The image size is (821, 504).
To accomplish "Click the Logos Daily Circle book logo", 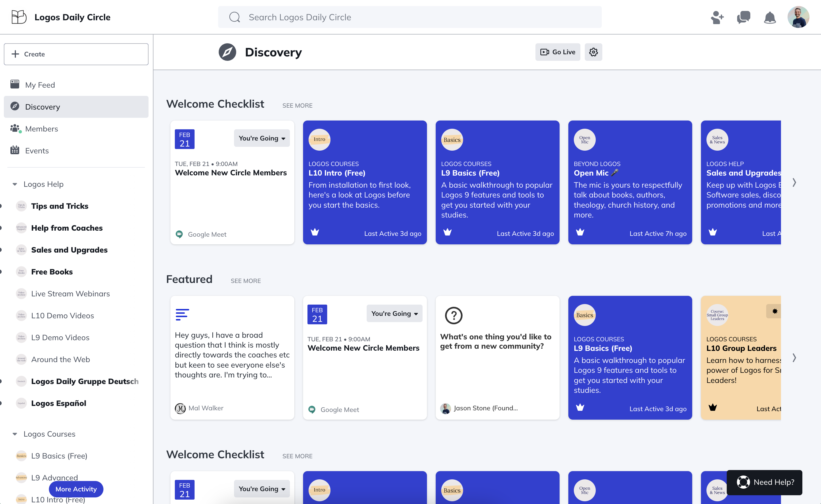I will coord(19,17).
